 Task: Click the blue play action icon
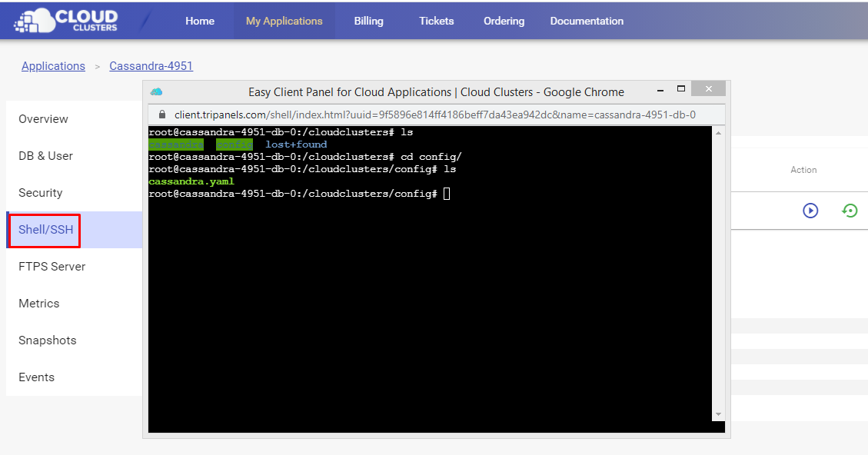pos(810,211)
